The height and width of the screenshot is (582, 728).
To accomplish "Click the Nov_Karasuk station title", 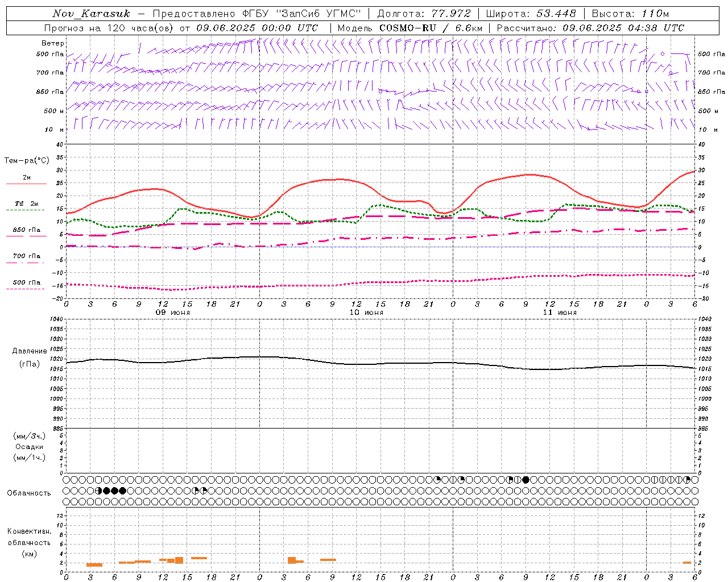I will [91, 14].
